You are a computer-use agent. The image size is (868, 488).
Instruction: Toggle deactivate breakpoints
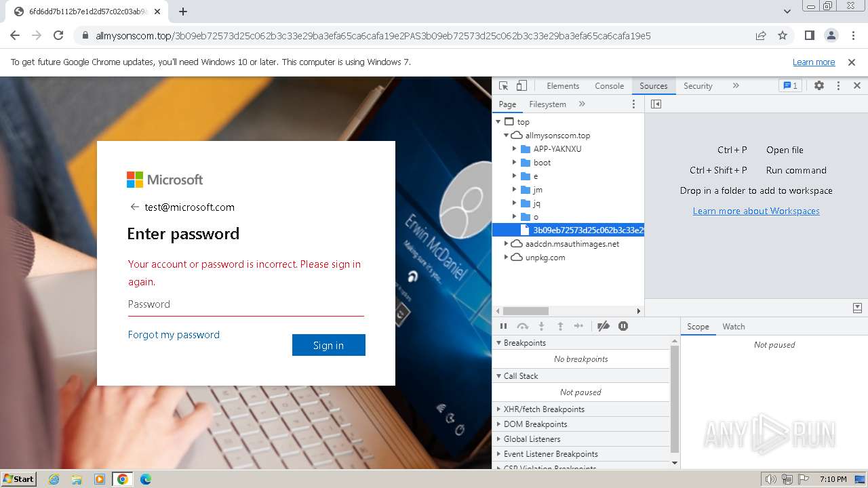click(x=604, y=326)
